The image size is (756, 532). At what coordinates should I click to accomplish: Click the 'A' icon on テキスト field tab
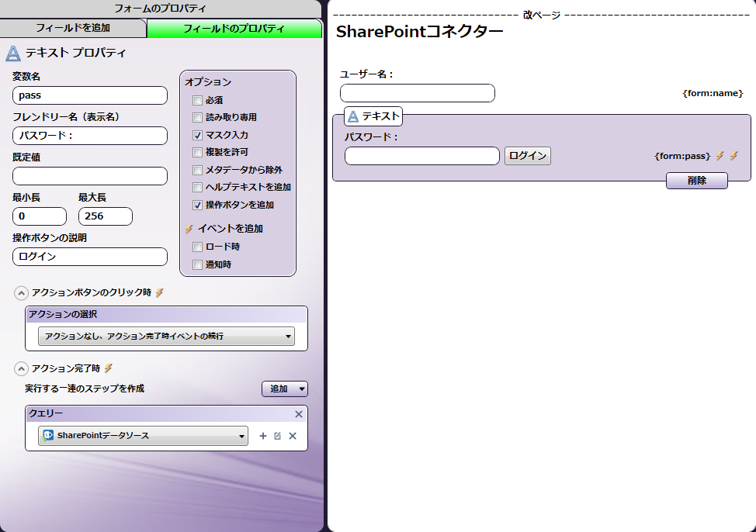coord(353,116)
